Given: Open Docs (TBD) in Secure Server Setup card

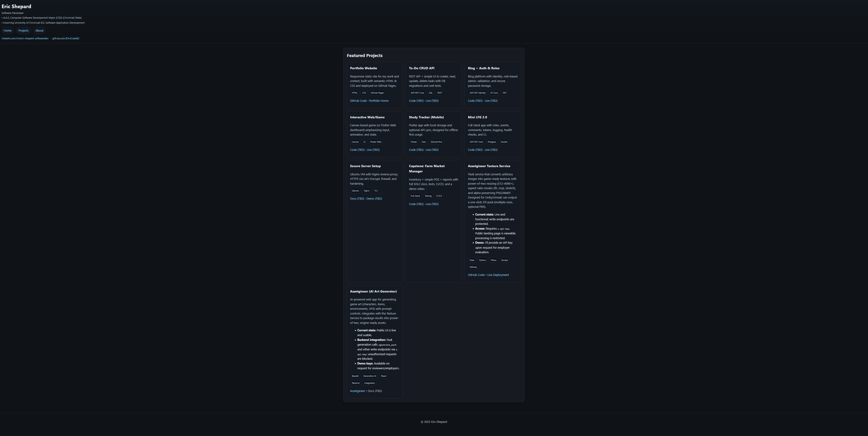Looking at the screenshot, I should tap(357, 199).
